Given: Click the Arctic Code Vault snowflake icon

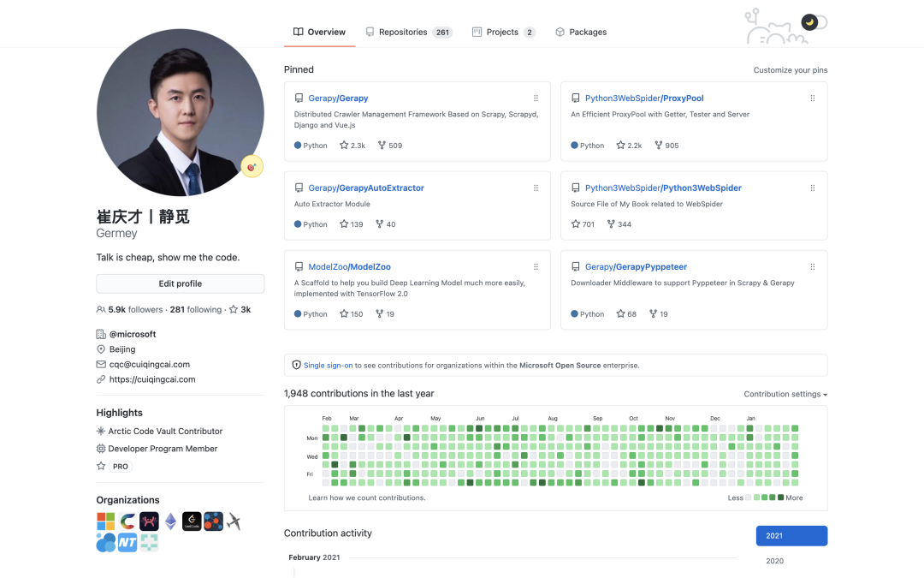Looking at the screenshot, I should click(101, 431).
